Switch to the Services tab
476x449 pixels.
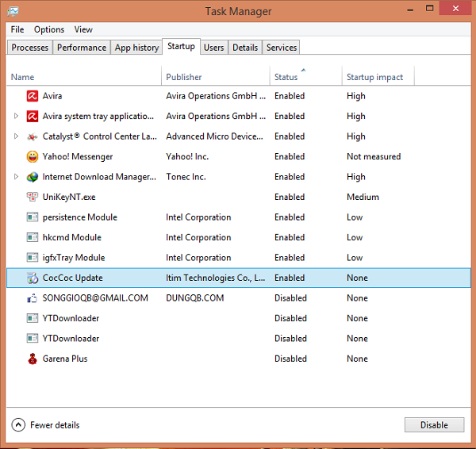(x=282, y=48)
